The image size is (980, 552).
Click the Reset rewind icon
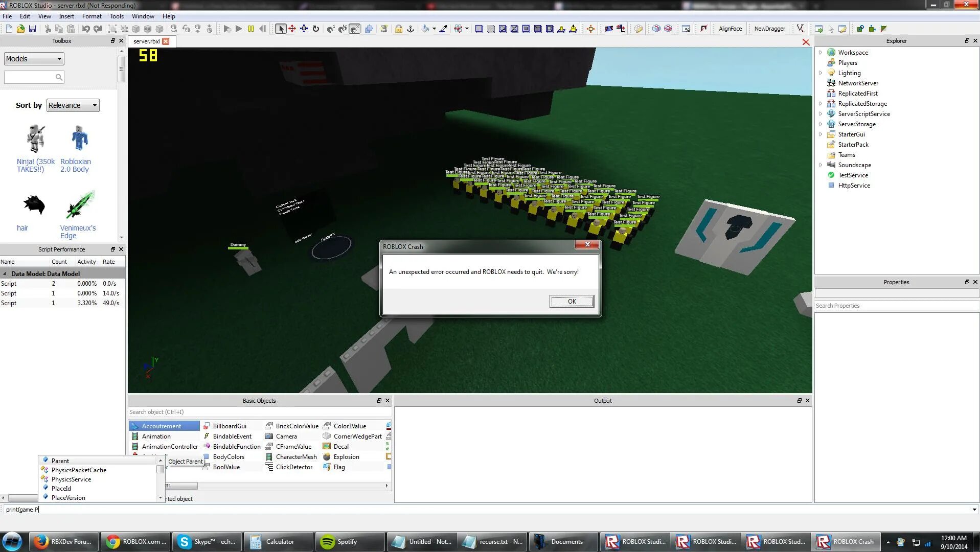coord(263,29)
